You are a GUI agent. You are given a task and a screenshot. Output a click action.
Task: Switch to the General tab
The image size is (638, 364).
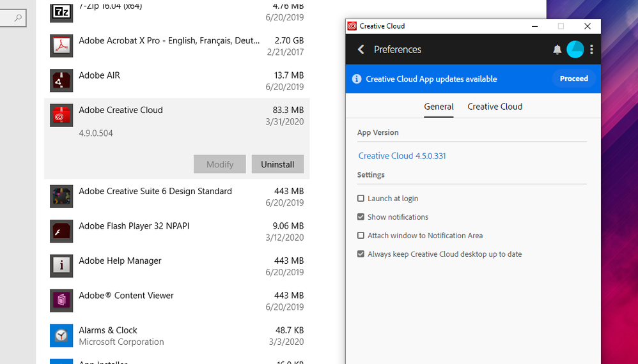click(x=439, y=107)
